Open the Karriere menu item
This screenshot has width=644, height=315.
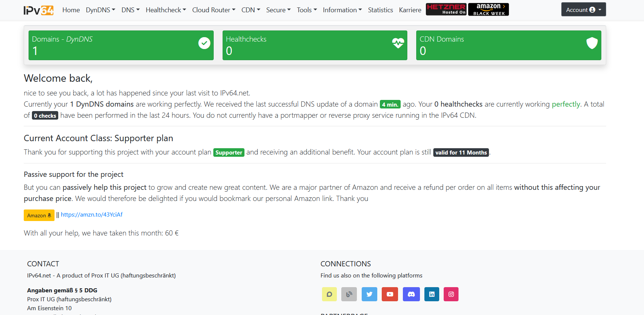(410, 10)
